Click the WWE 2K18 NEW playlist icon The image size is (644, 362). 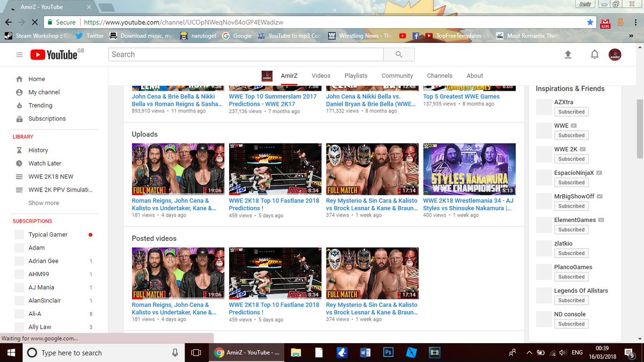[19, 176]
